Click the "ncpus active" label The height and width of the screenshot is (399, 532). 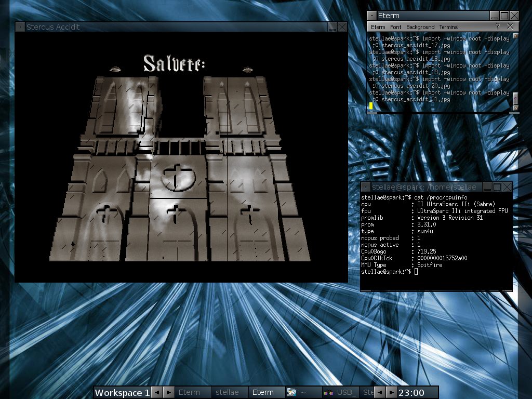tap(380, 245)
